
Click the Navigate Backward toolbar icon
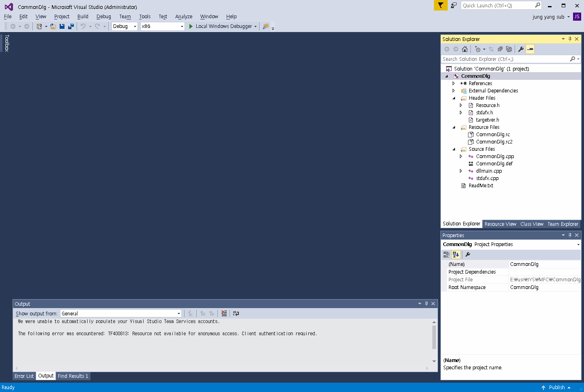click(x=13, y=26)
